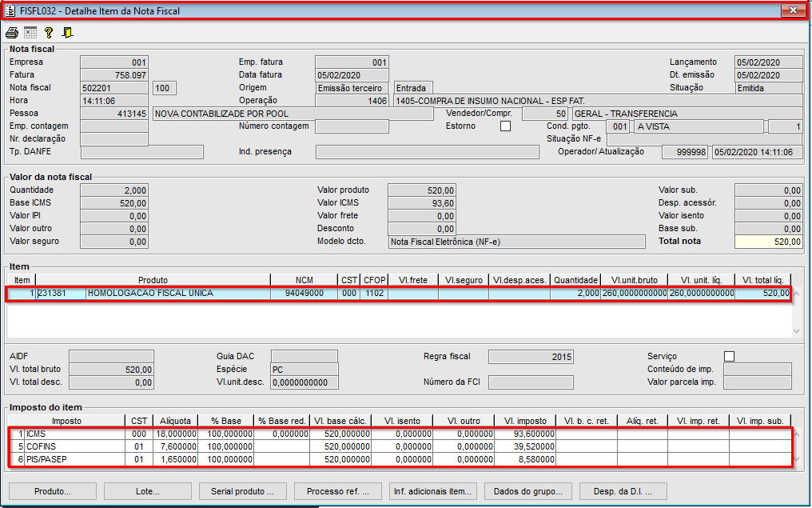Open the Produto... button

click(53, 491)
